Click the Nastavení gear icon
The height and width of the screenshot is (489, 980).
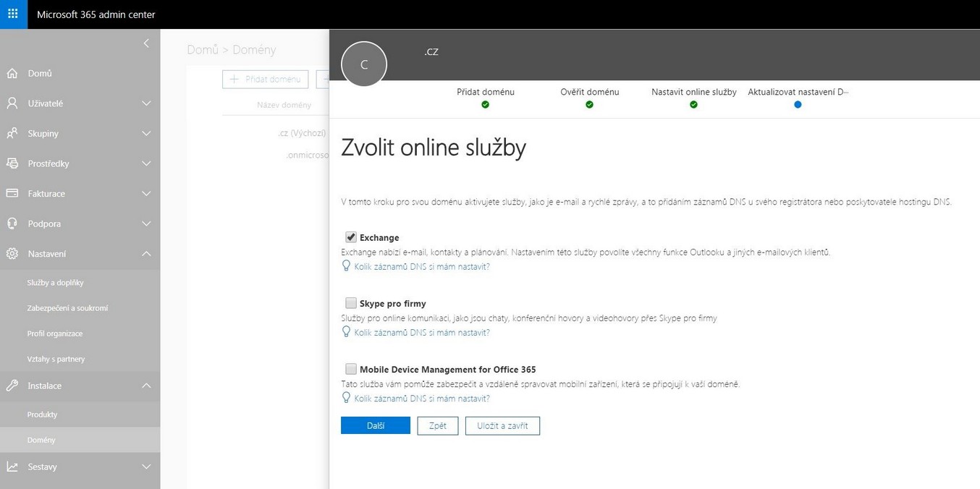tap(12, 254)
